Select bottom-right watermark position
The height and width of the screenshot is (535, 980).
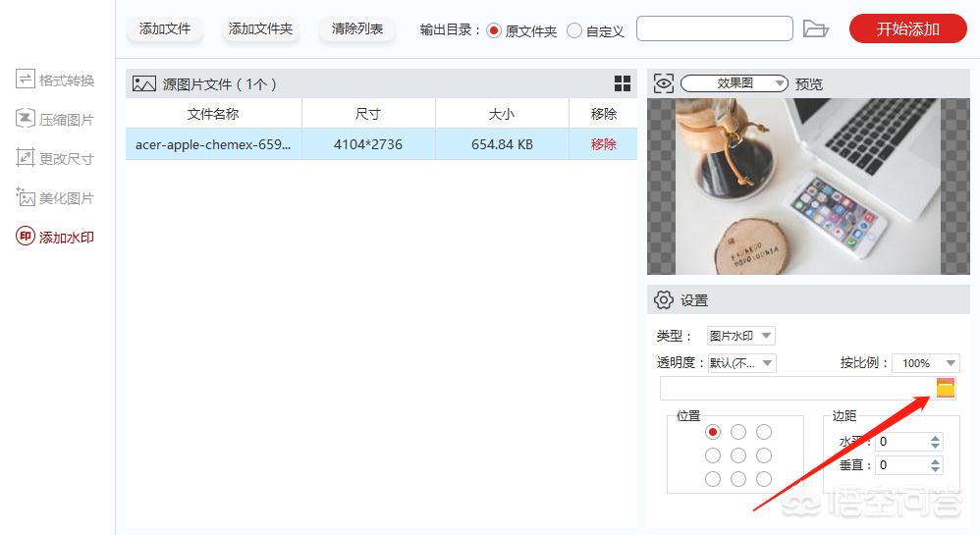(764, 479)
